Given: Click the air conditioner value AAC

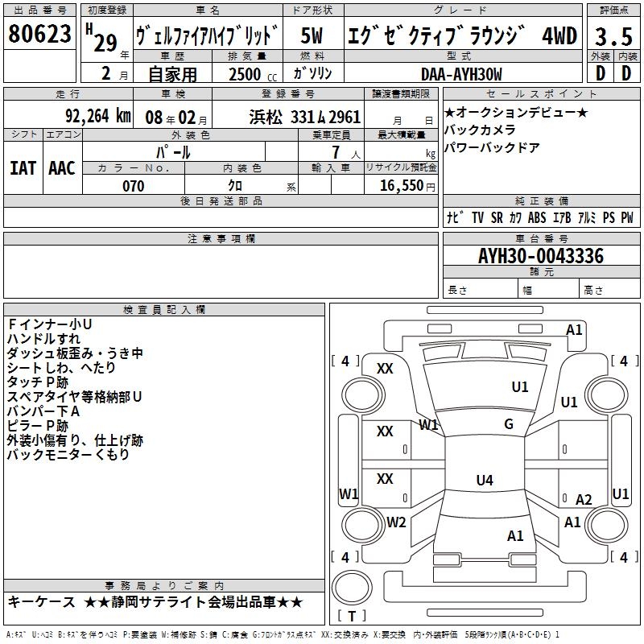Looking at the screenshot, I should click(x=62, y=168).
